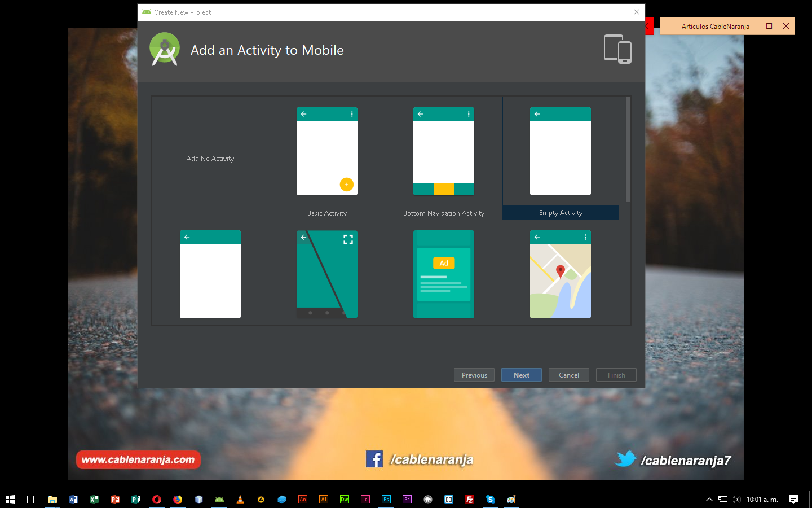Switch to Skype in the taskbar
Image resolution: width=812 pixels, height=508 pixels.
[491, 500]
